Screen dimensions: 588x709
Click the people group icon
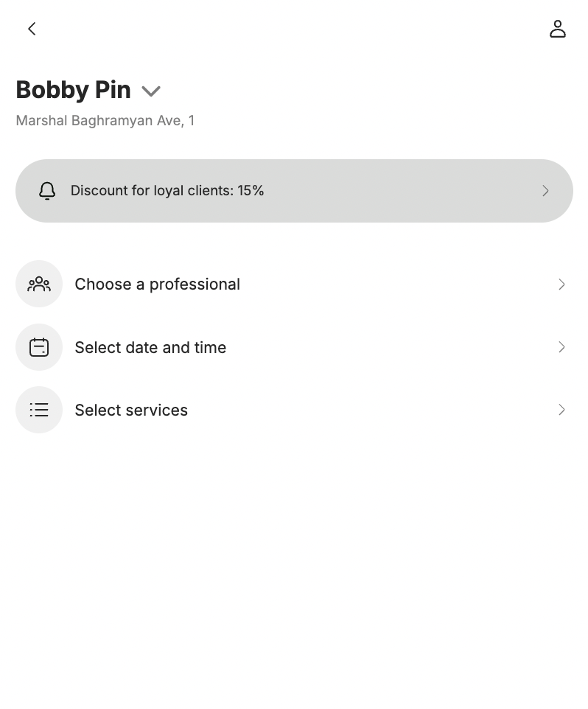coord(39,284)
